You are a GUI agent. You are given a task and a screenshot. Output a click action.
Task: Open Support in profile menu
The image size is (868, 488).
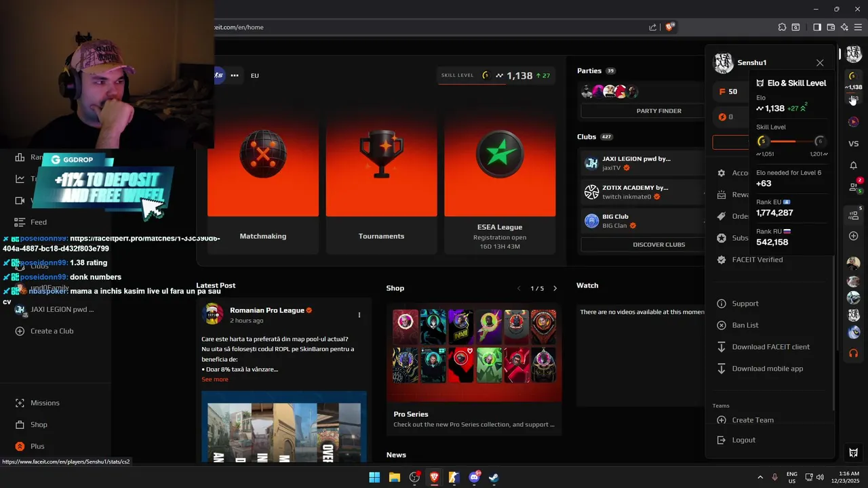(x=745, y=304)
